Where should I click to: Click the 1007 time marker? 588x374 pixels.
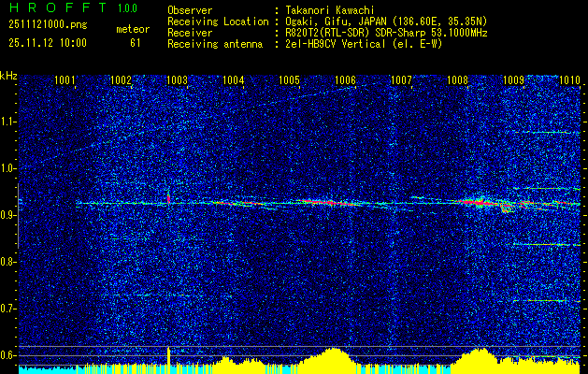[x=401, y=79]
